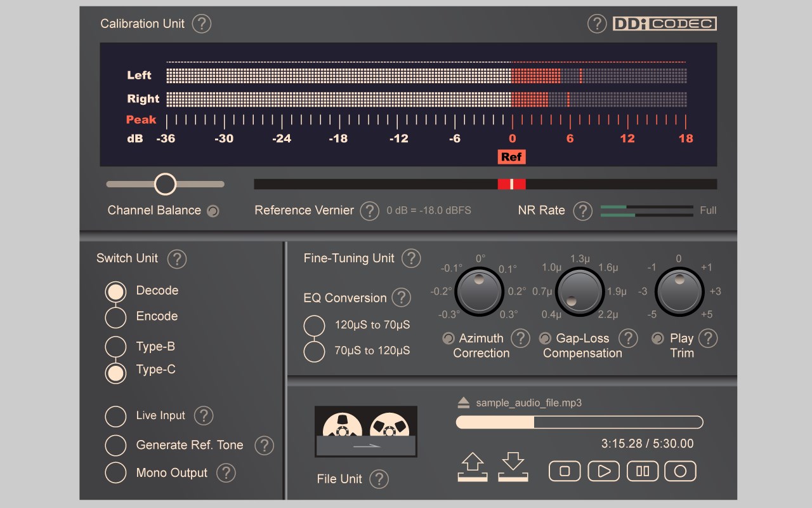812x508 pixels.
Task: Enable Mono Output
Action: point(115,473)
